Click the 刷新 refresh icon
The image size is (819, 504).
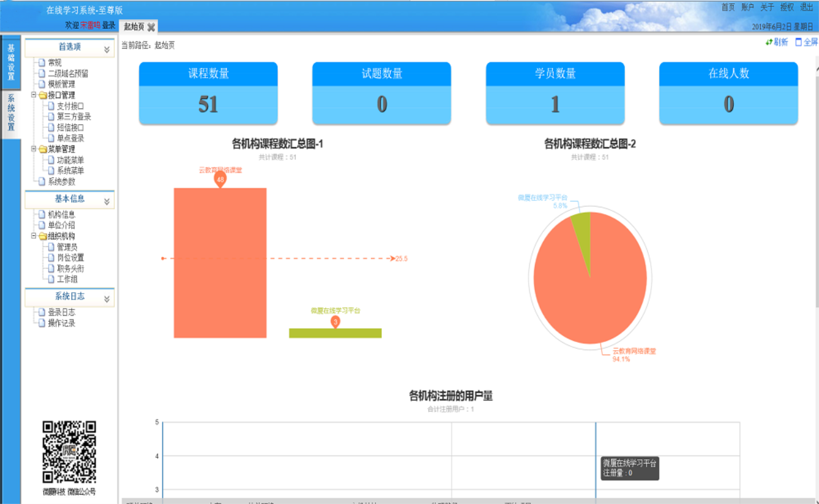click(x=769, y=42)
